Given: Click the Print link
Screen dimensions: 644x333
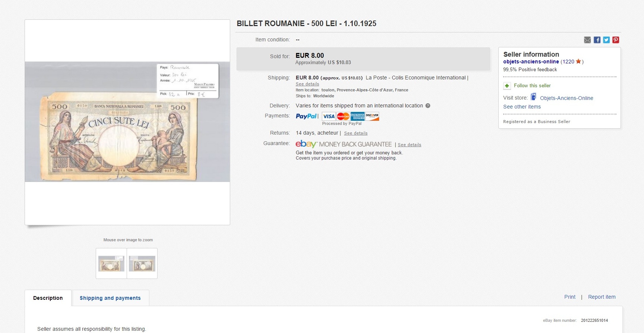Looking at the screenshot, I should pyautogui.click(x=570, y=297).
